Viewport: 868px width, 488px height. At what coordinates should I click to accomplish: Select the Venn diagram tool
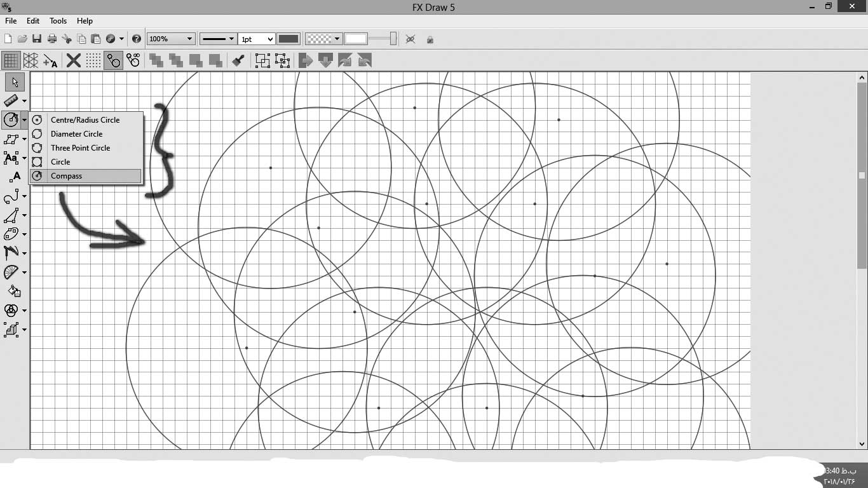tap(11, 310)
